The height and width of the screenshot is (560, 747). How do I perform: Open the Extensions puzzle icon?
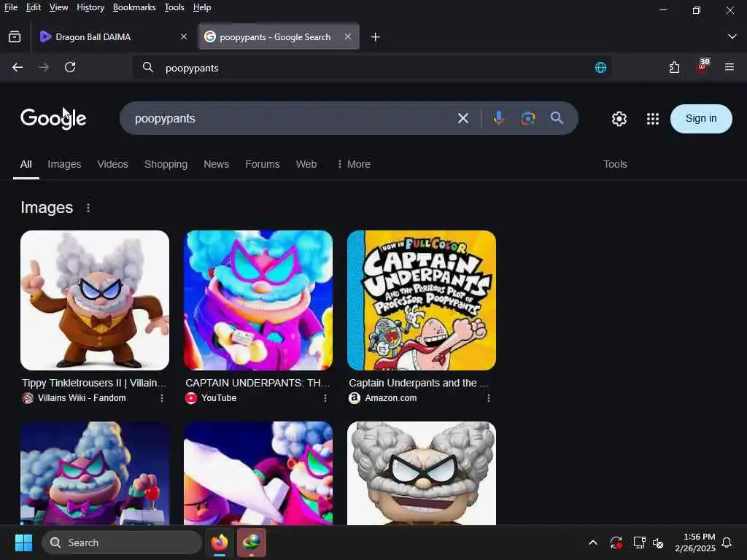click(x=674, y=67)
